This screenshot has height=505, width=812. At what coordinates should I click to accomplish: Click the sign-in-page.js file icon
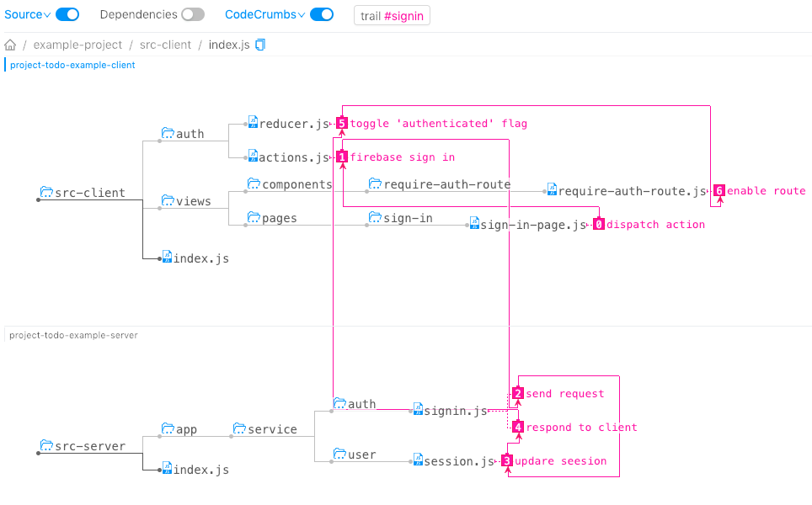click(474, 223)
